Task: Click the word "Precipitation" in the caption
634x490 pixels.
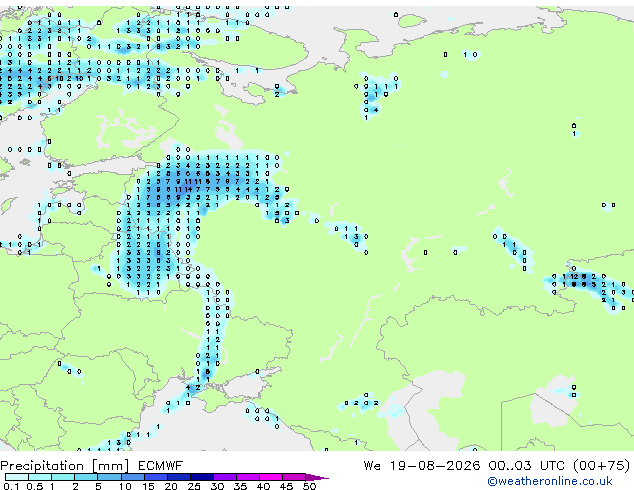Action: 42,466
